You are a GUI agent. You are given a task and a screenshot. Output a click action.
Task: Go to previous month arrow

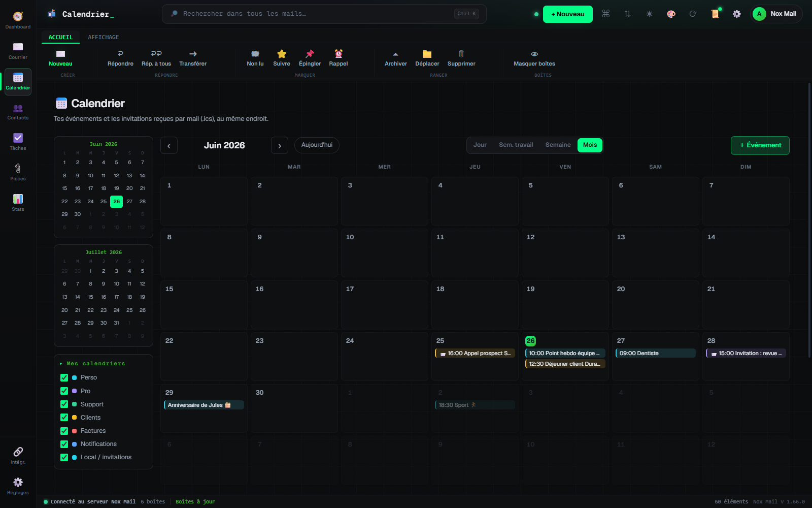point(169,146)
